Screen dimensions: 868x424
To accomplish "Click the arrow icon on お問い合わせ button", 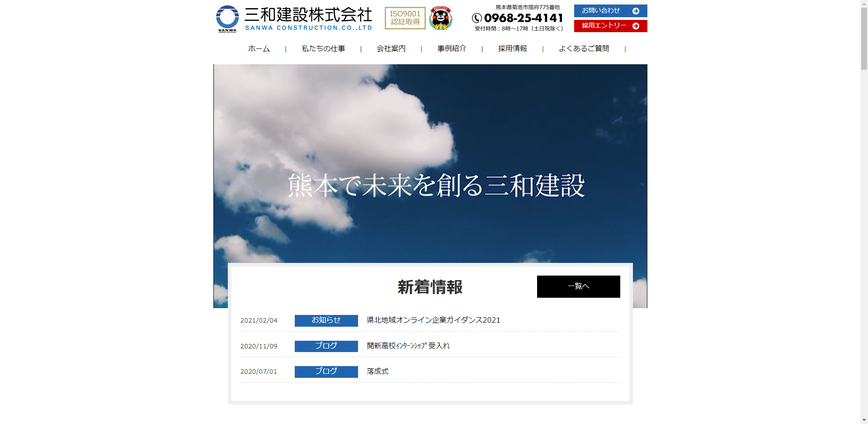I will tap(637, 10).
